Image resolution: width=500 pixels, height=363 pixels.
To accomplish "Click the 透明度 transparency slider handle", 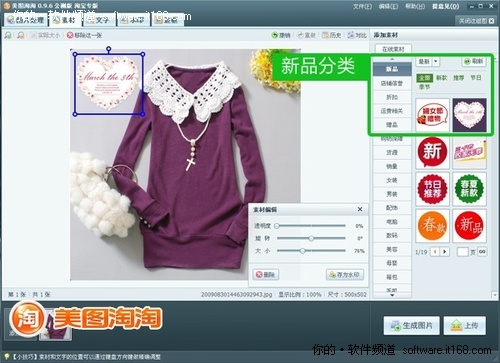I will [277, 226].
